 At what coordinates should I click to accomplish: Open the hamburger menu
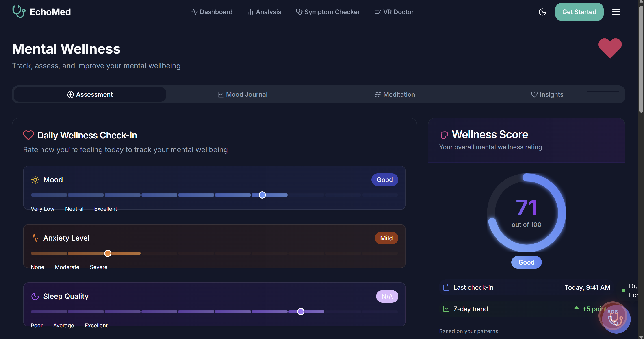[616, 12]
